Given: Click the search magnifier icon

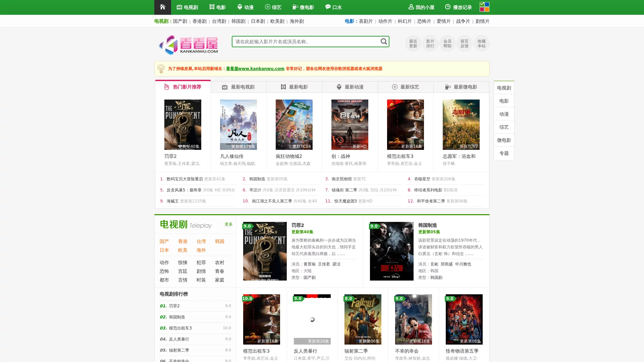Looking at the screenshot, I should [384, 42].
